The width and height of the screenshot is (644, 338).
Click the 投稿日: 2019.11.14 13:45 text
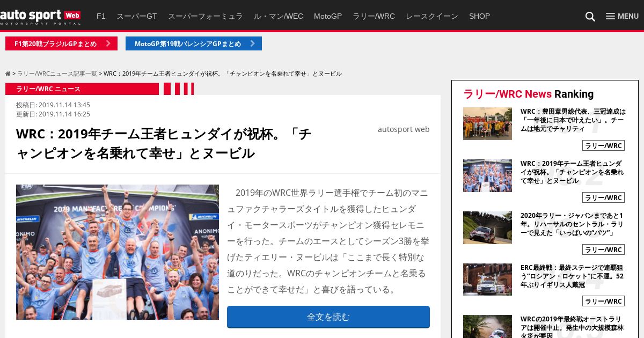coord(53,105)
